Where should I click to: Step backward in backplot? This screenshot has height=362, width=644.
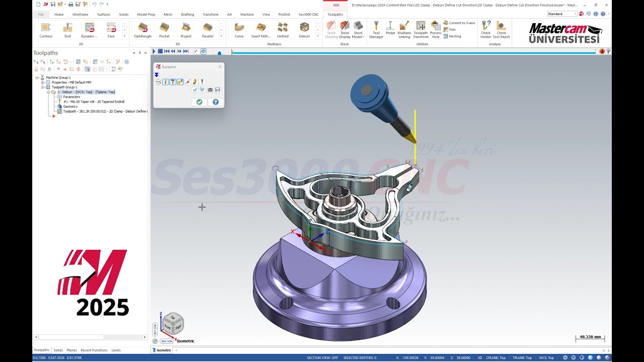tap(173, 51)
